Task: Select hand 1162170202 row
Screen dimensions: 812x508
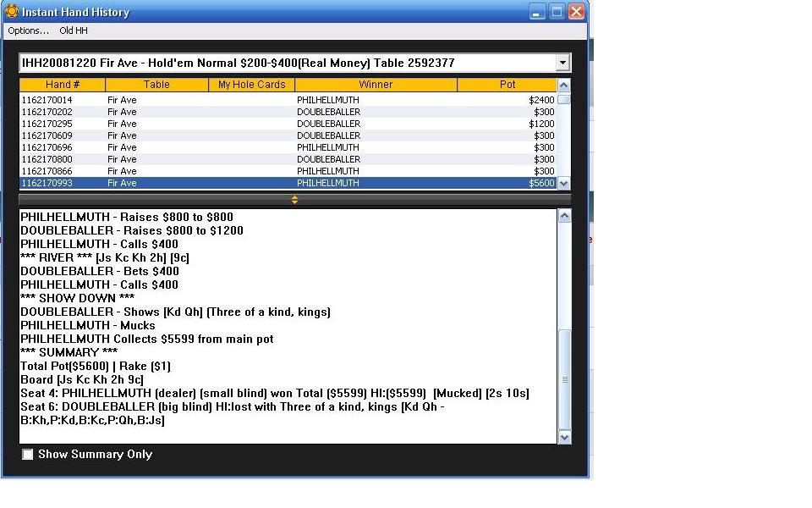Action: tap(288, 112)
